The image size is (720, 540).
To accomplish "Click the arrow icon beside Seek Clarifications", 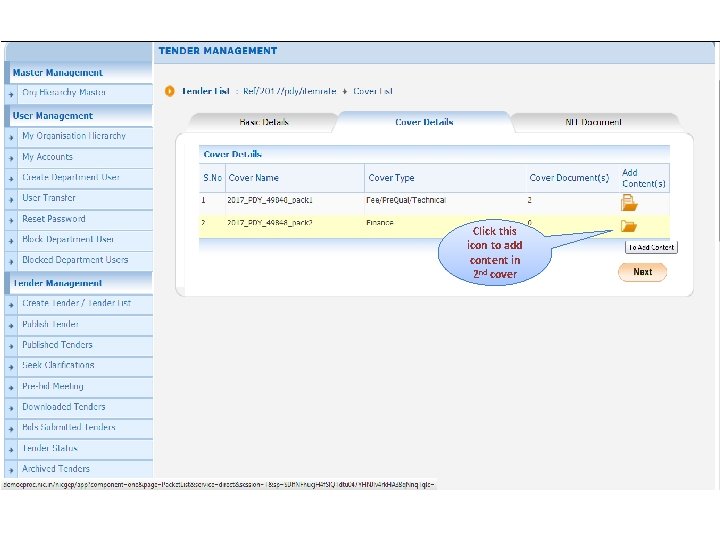I will pos(11,367).
